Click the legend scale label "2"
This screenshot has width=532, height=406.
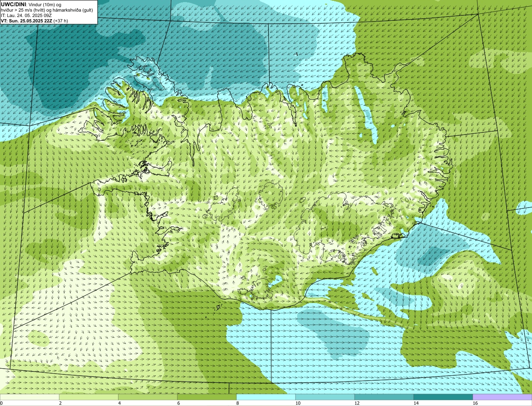(x=60, y=403)
